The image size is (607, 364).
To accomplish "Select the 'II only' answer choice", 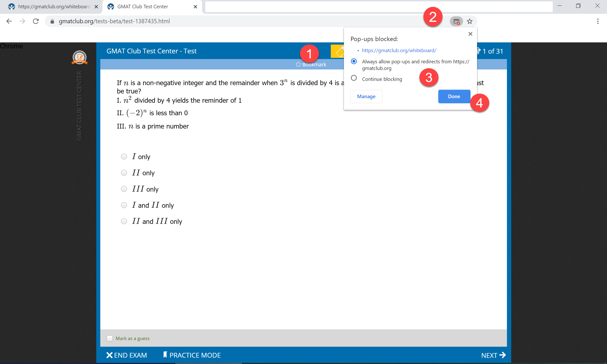I will [124, 172].
